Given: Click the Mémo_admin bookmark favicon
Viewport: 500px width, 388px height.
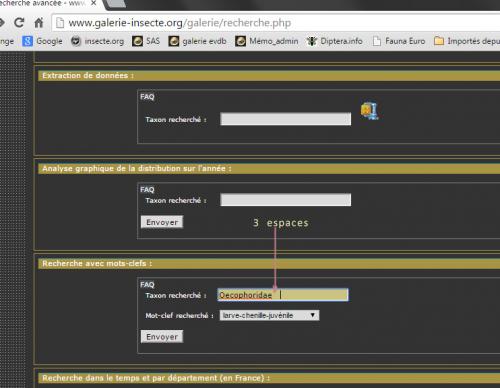Looking at the screenshot, I should [240, 41].
